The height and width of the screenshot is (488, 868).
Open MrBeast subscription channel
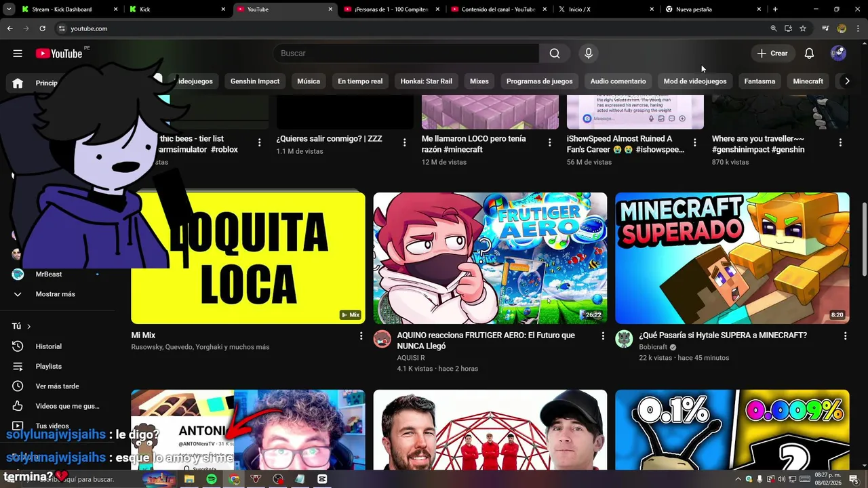click(x=49, y=274)
